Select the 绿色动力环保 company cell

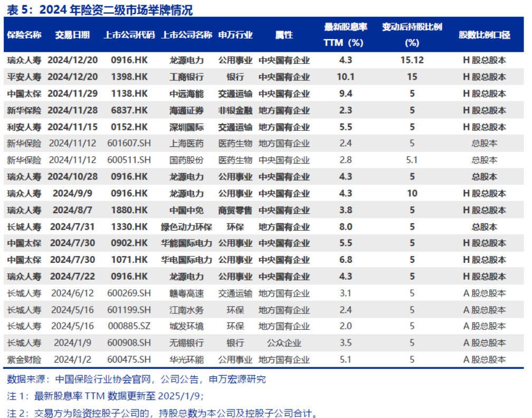tap(186, 227)
